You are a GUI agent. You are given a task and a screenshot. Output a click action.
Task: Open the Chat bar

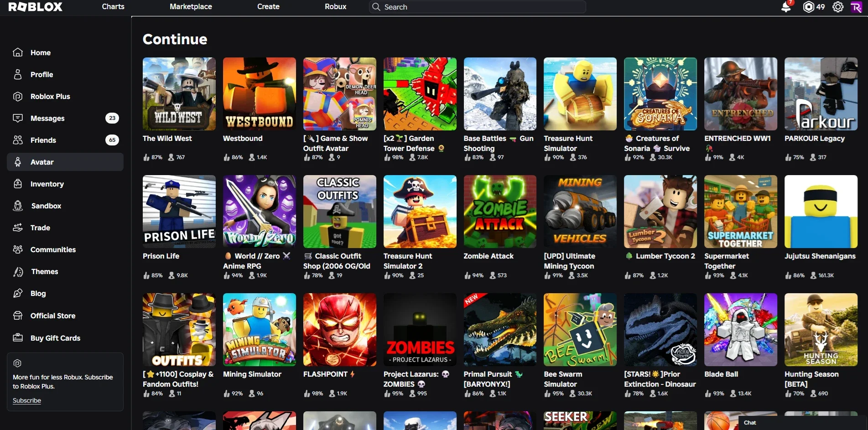803,423
